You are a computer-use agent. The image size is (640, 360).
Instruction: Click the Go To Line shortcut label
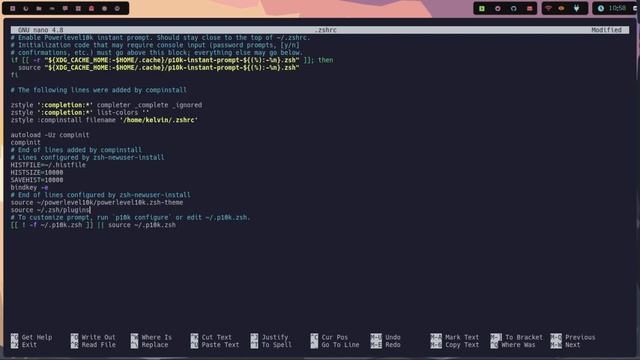pyautogui.click(x=340, y=345)
